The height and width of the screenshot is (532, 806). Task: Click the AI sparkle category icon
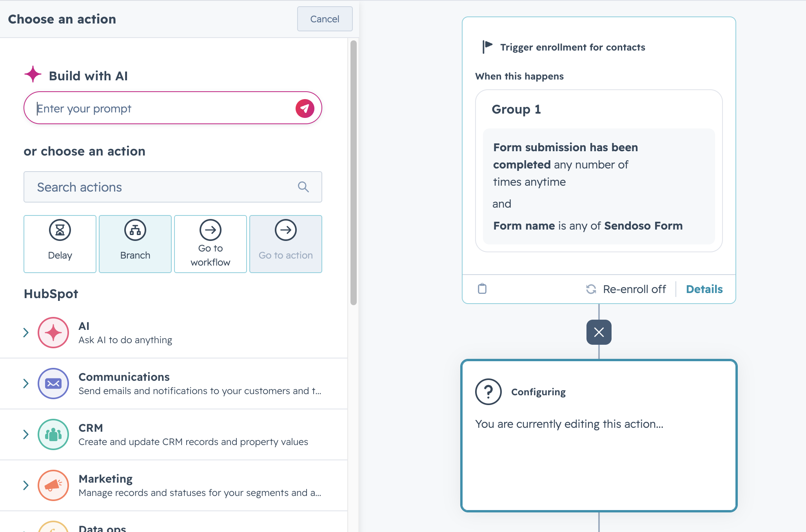pos(53,333)
